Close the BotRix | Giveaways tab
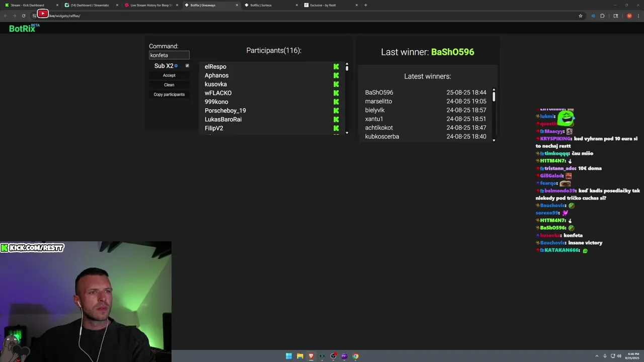The height and width of the screenshot is (362, 644). (237, 5)
